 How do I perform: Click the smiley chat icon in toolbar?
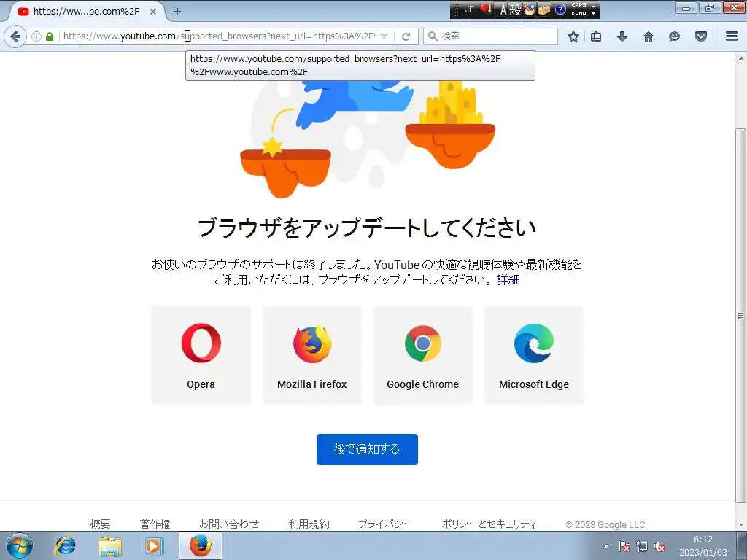[674, 36]
